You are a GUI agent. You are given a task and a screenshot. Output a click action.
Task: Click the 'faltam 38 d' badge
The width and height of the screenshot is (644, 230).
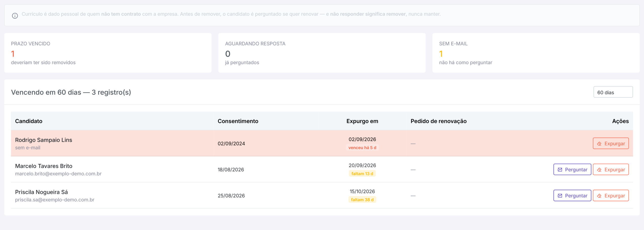click(x=362, y=200)
